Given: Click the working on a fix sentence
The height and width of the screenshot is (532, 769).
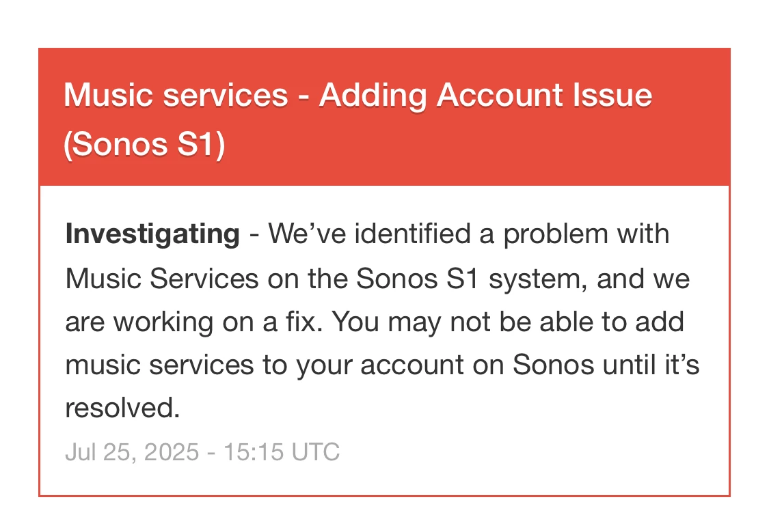Looking at the screenshot, I should pyautogui.click(x=193, y=322).
